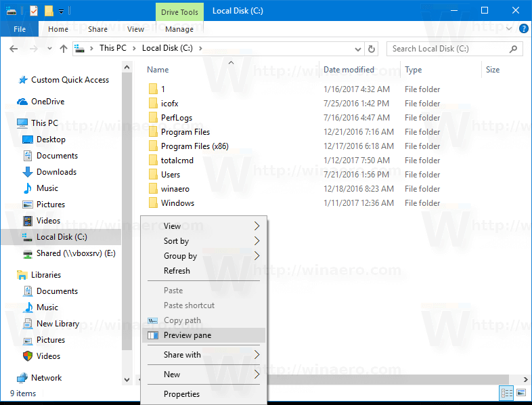This screenshot has width=532, height=405.
Task: Switch to Large icons view in status bar
Action: pyautogui.click(x=521, y=393)
